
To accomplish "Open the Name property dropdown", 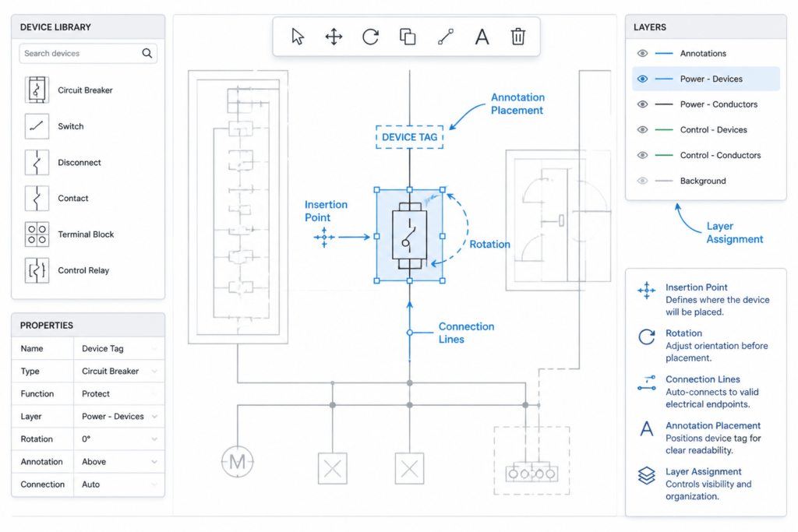I will [x=154, y=348].
